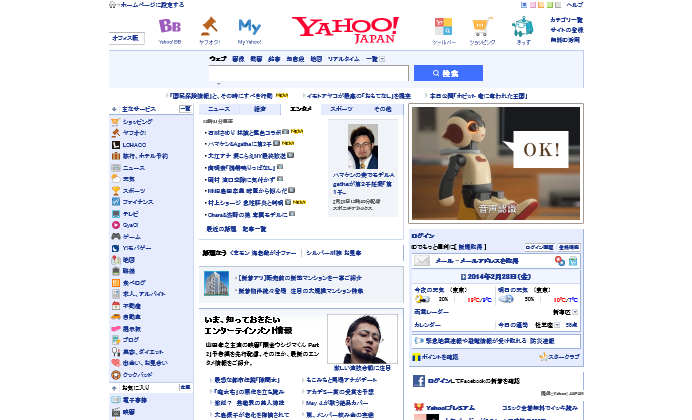This screenshot has width=692, height=420.
Task: Open the weather (天気) icon in the sidebar
Action: click(116, 179)
